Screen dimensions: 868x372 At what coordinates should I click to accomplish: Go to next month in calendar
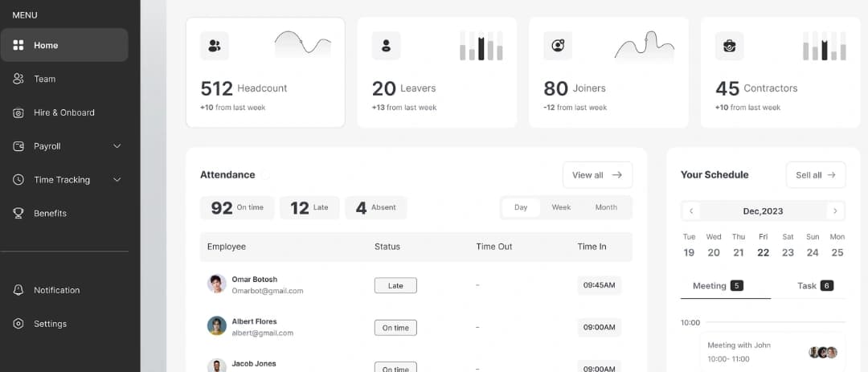click(x=835, y=211)
